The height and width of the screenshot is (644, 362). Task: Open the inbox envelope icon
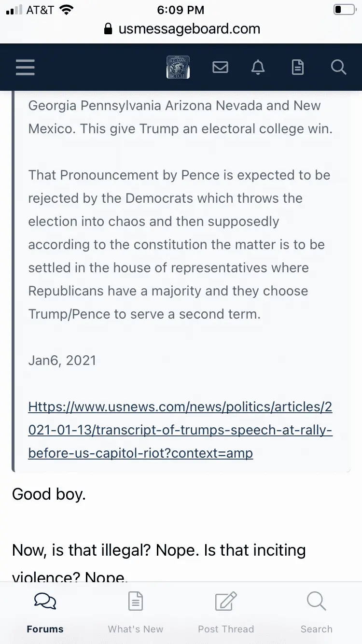[x=220, y=67]
